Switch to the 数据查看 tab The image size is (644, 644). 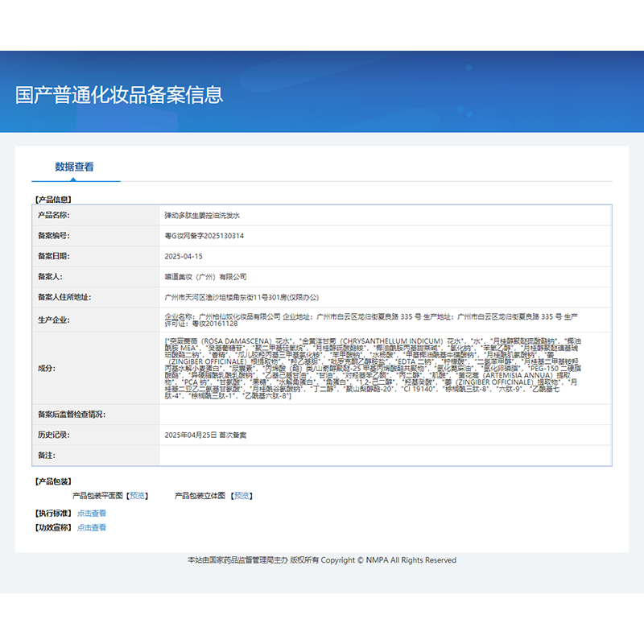tap(76, 166)
